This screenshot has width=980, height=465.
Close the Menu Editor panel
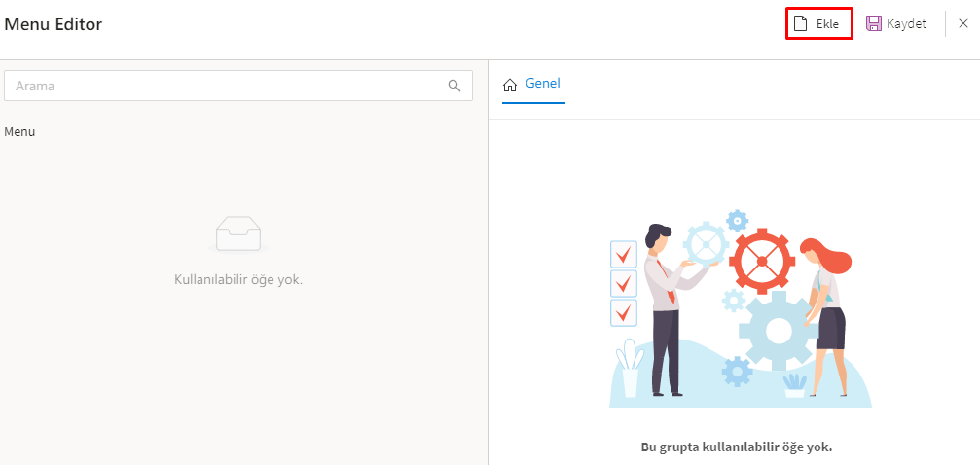963,23
